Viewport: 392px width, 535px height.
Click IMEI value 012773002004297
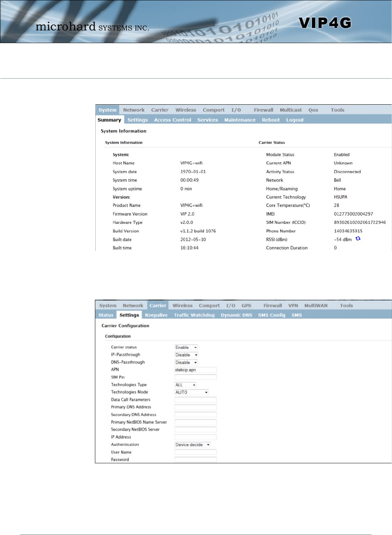(353, 214)
